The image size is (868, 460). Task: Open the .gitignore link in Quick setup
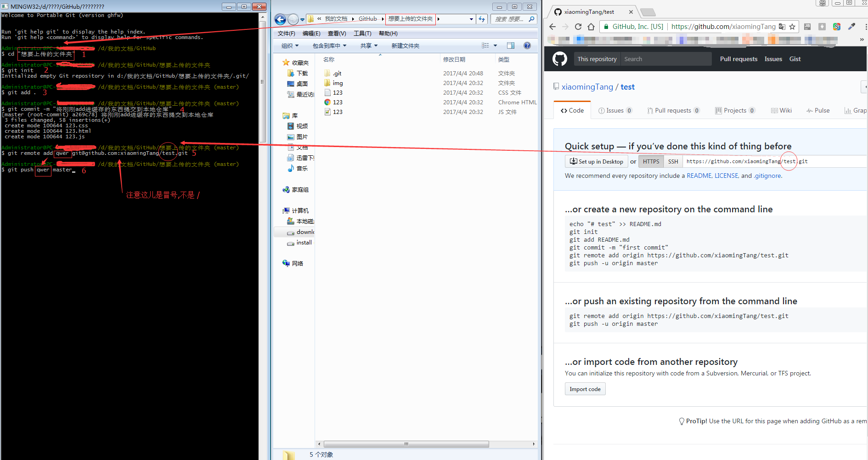click(767, 176)
